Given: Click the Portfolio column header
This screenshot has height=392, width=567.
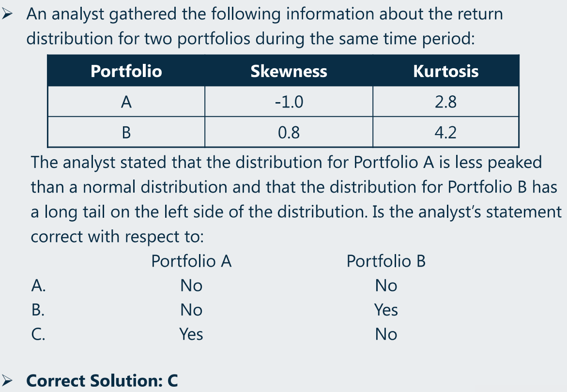Looking at the screenshot, I should (126, 71).
